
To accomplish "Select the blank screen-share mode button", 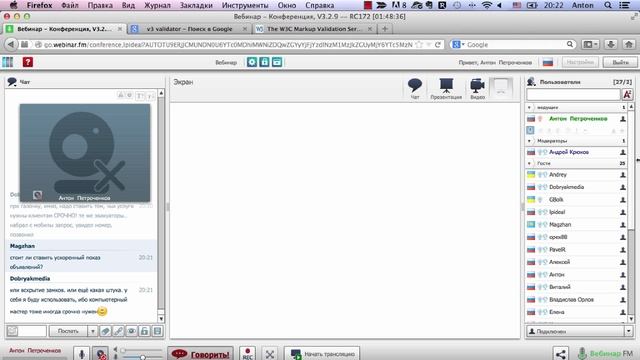I will [501, 87].
